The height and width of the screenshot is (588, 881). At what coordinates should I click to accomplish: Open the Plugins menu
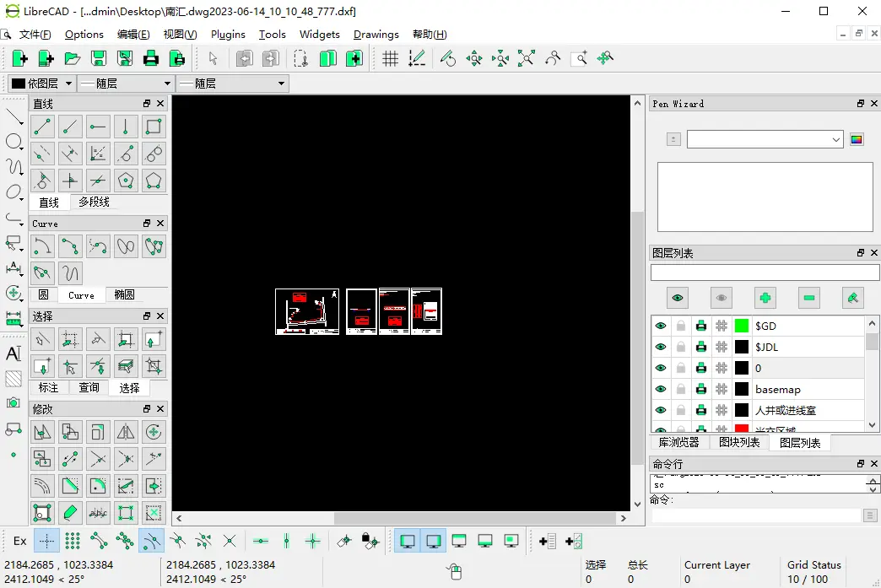click(x=228, y=35)
